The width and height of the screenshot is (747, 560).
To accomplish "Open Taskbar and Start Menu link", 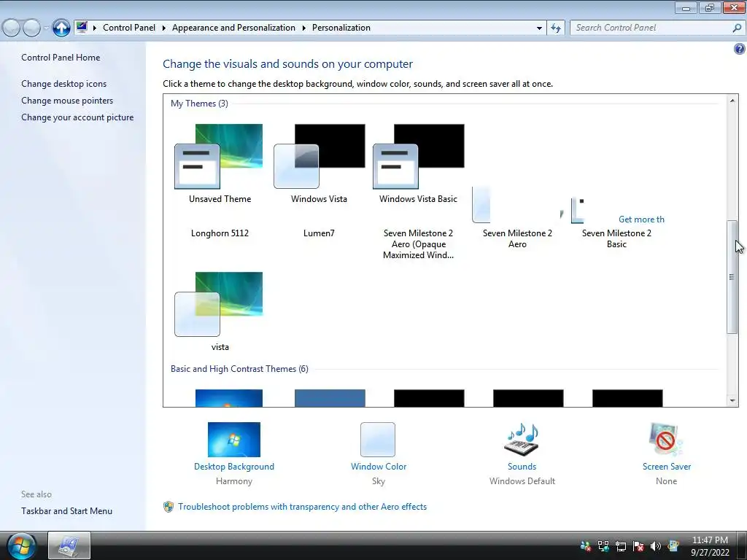I will click(66, 511).
